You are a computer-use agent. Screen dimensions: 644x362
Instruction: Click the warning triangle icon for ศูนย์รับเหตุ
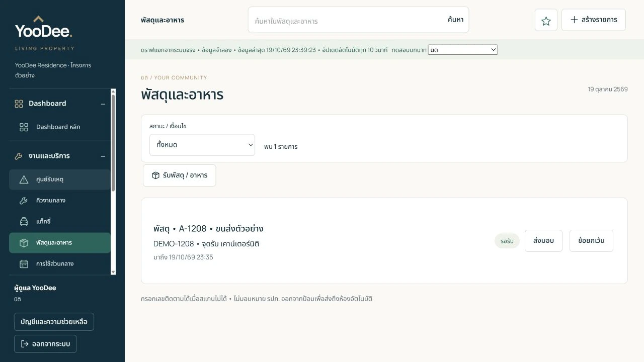click(24, 179)
